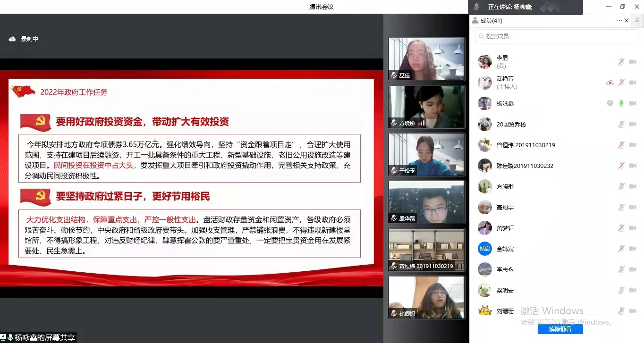644x343 pixels.
Task: Close the 成员 members panel
Action: tap(626, 20)
